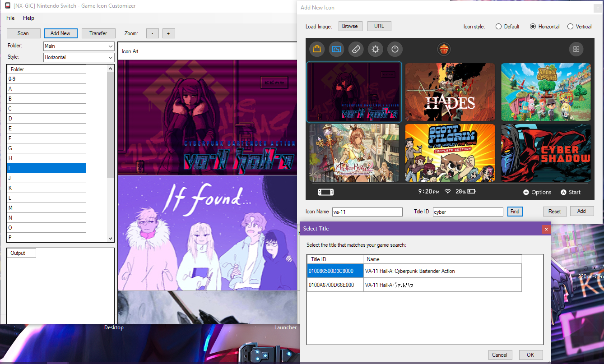Image resolution: width=604 pixels, height=364 pixels.
Task: Open the All Software grid icon
Action: (x=576, y=49)
